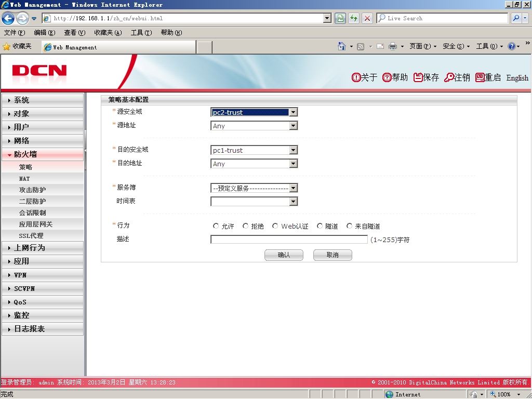Open the 目的安全域 dropdown showing pc1-trust

[x=254, y=150]
